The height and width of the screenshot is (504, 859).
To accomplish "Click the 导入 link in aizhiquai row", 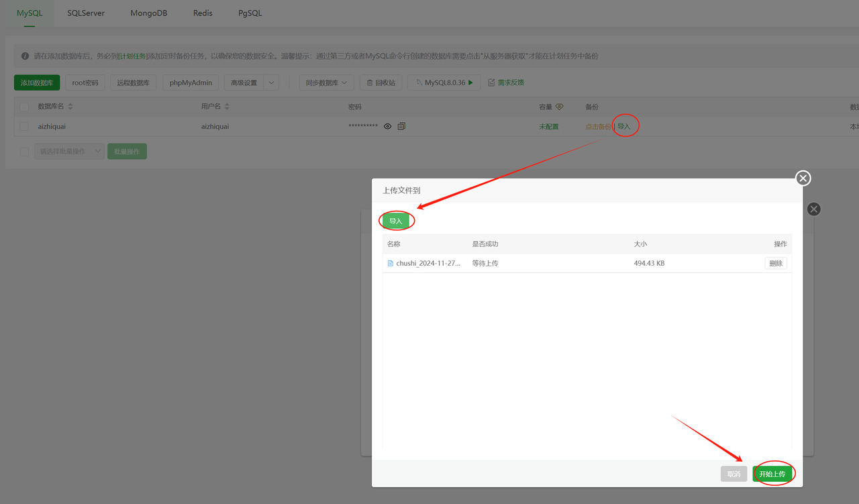I will 624,126.
